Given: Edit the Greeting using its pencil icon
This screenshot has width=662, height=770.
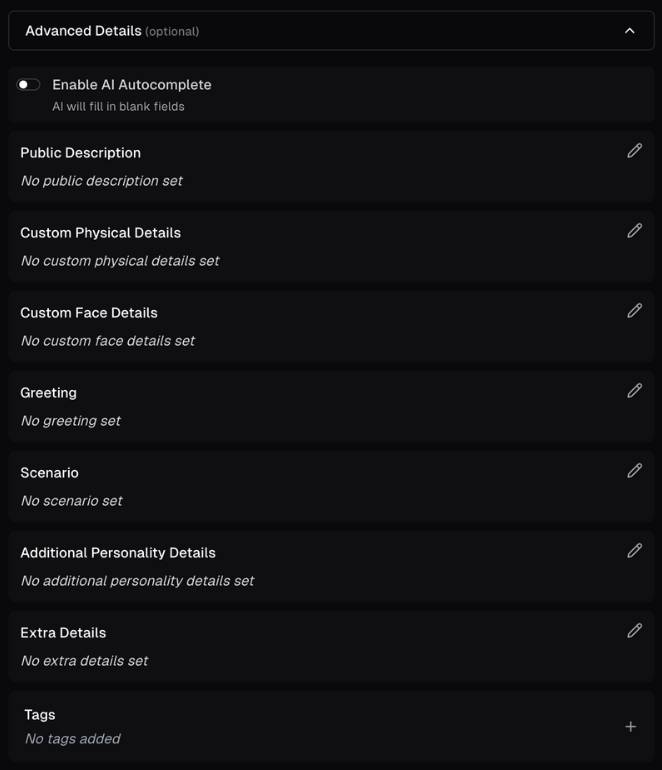Looking at the screenshot, I should coord(634,391).
